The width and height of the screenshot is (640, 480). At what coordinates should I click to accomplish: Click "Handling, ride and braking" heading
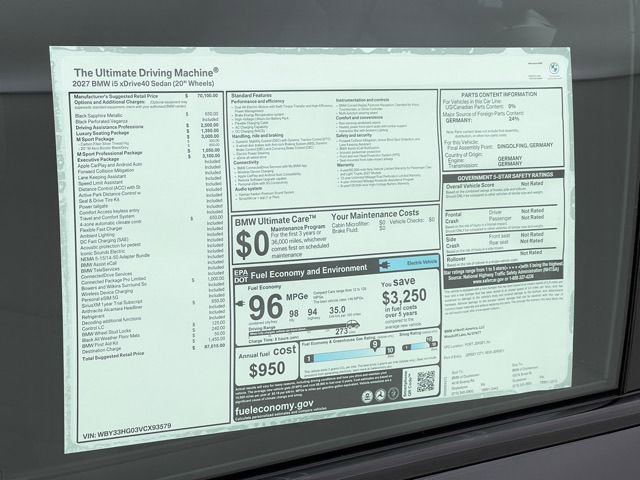click(x=258, y=136)
